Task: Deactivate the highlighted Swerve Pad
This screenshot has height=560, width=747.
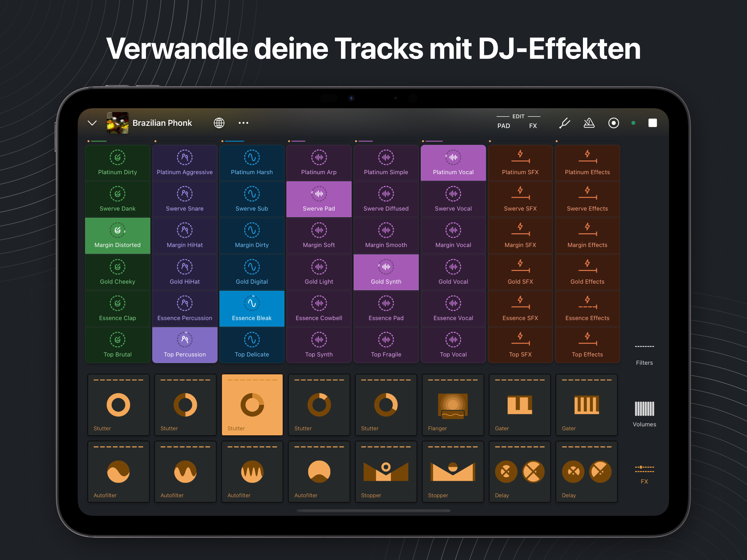Action: [x=319, y=199]
